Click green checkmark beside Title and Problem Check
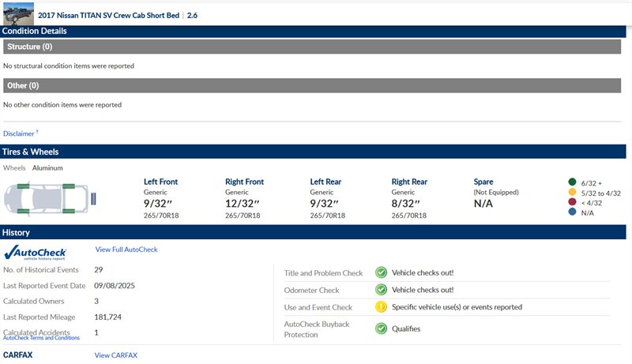 tap(381, 272)
